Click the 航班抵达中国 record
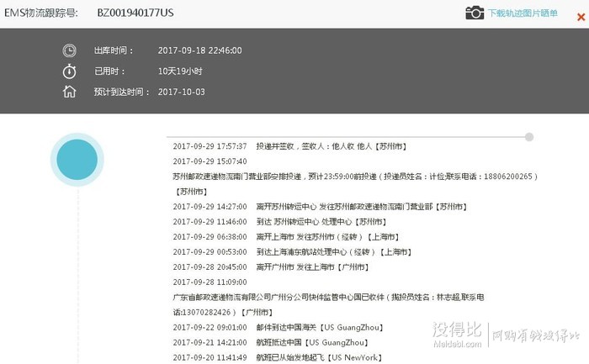This screenshot has width=589, height=364. [x=270, y=343]
